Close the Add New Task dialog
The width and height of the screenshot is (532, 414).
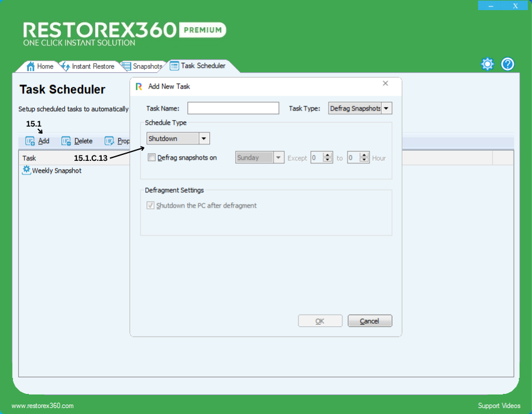point(385,83)
